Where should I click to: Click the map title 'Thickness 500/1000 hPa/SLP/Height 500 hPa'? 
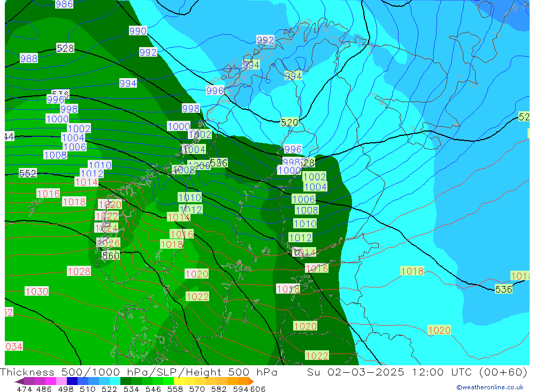(139, 372)
